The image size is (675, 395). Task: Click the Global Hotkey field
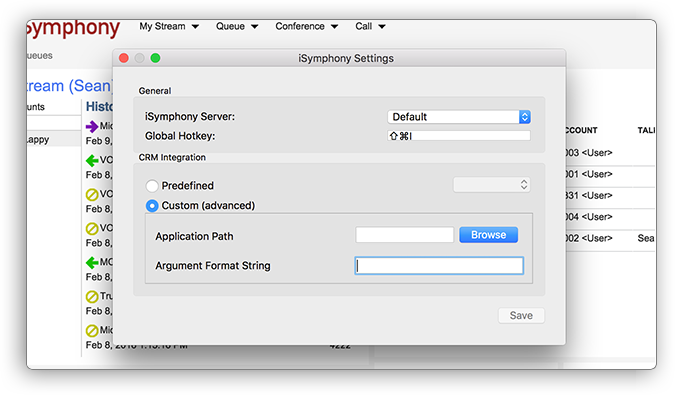(x=459, y=136)
